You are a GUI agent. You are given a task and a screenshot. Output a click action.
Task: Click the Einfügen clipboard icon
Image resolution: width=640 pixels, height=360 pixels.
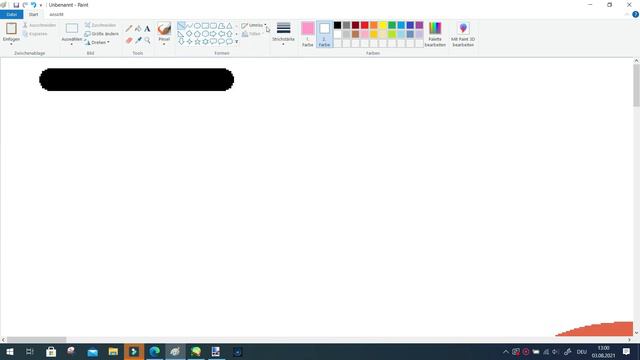pos(11,29)
